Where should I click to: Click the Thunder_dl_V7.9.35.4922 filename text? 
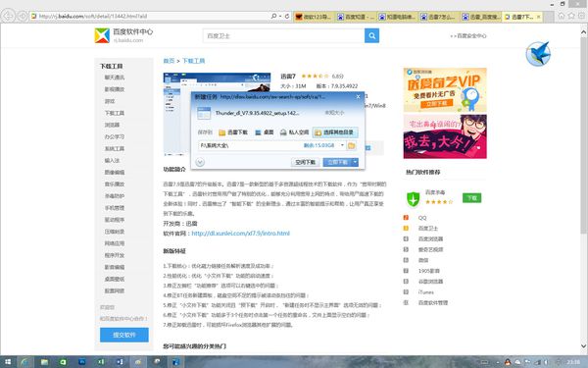(x=257, y=113)
